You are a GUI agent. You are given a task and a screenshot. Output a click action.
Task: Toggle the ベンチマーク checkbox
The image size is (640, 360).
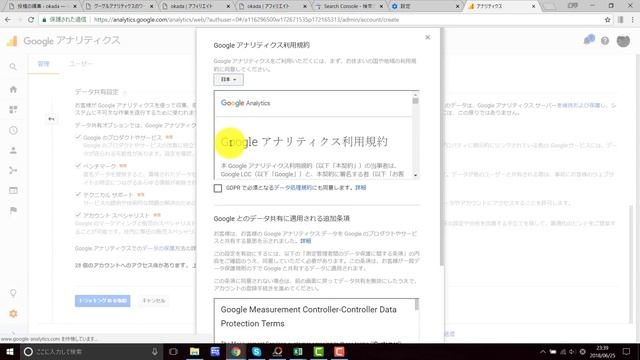point(78,166)
